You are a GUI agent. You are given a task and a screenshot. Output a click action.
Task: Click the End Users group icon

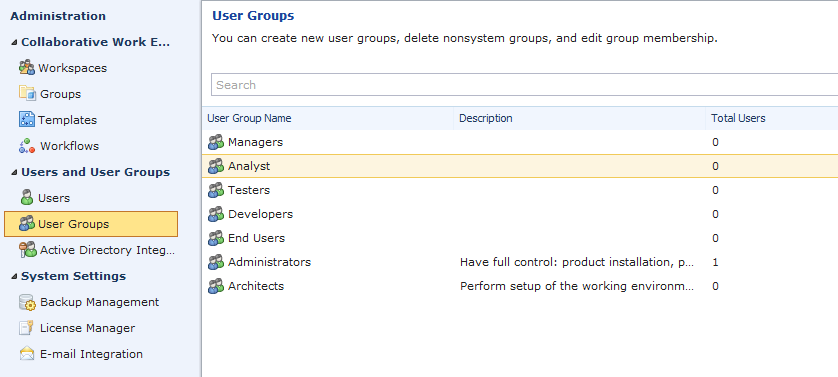[x=216, y=238]
